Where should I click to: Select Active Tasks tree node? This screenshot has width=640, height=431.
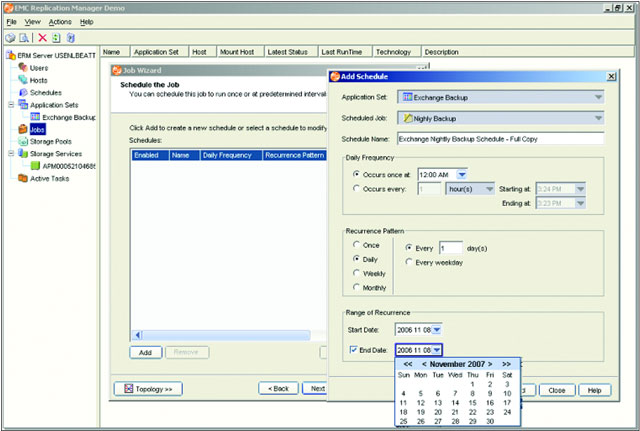tap(49, 178)
